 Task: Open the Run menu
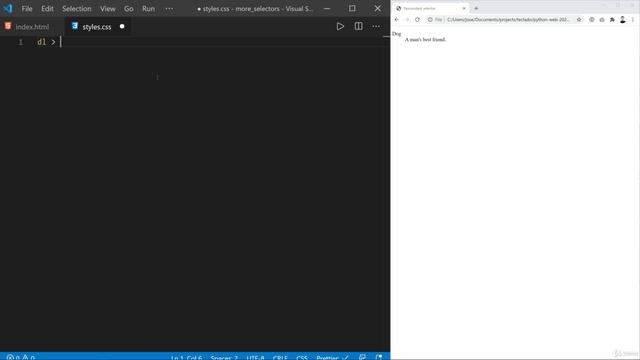(149, 9)
